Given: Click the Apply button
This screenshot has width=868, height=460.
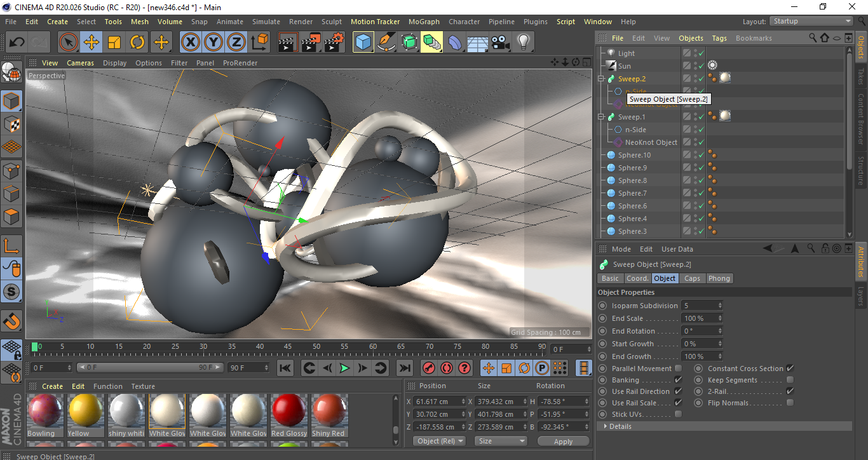Looking at the screenshot, I should click(x=563, y=441).
